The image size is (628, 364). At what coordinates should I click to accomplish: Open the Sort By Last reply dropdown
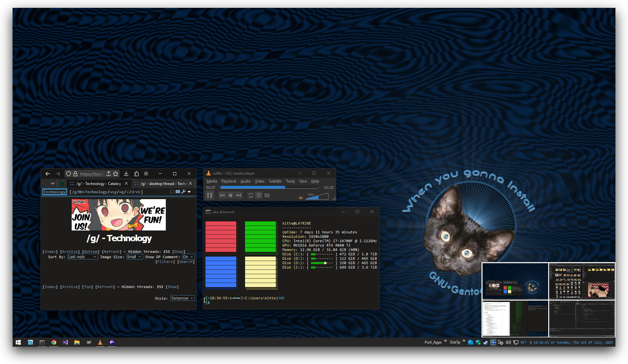83,257
